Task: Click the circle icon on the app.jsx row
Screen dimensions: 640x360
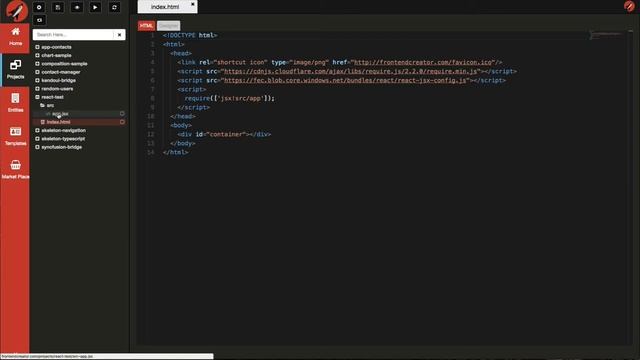Action: (122, 113)
